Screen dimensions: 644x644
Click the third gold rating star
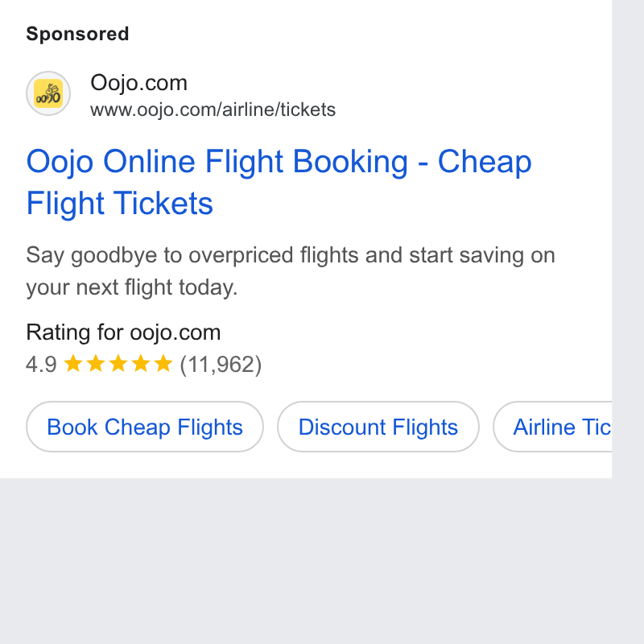click(x=118, y=364)
